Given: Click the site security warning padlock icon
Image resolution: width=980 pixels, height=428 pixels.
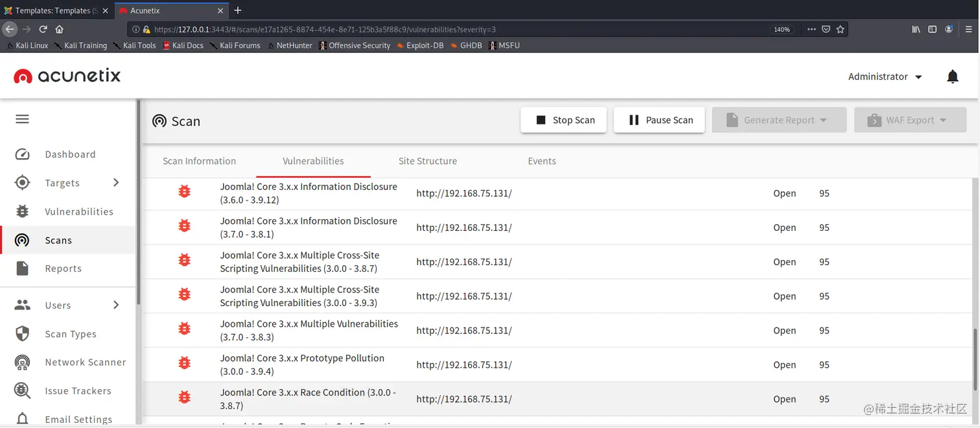Looking at the screenshot, I should (146, 29).
